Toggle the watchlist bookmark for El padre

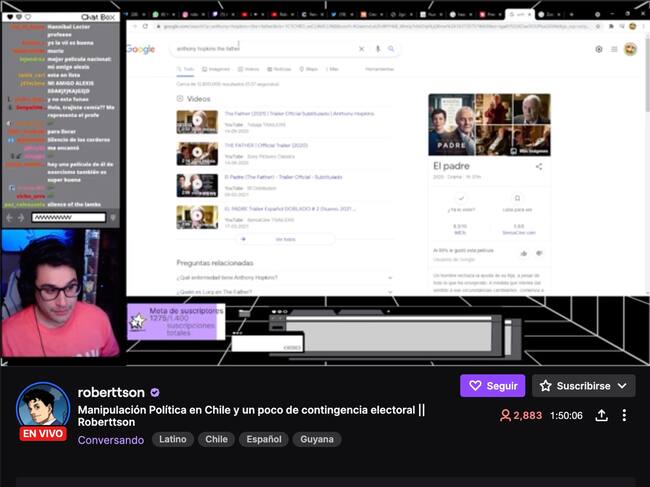pos(517,199)
